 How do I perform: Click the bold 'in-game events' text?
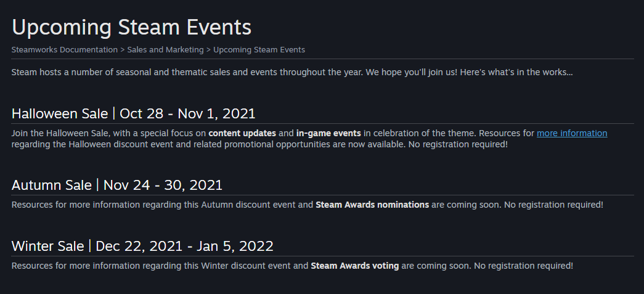pyautogui.click(x=328, y=134)
